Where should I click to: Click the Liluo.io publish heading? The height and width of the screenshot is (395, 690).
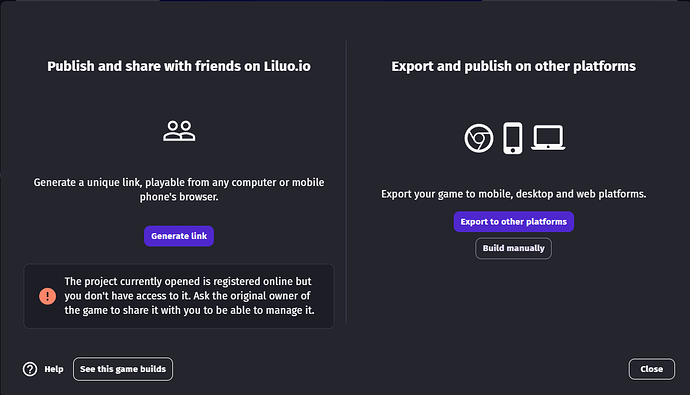coord(179,66)
